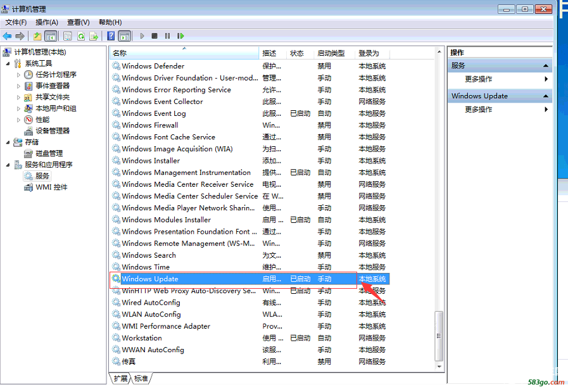The width and height of the screenshot is (568, 392).
Task: Sort by the 描述 column header
Action: tap(273, 53)
